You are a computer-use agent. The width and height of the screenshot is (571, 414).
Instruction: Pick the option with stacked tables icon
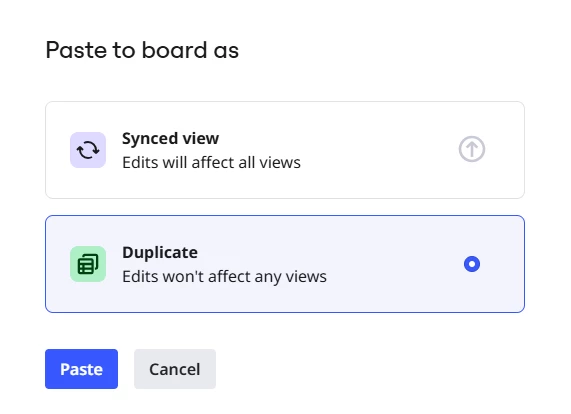[x=285, y=264]
